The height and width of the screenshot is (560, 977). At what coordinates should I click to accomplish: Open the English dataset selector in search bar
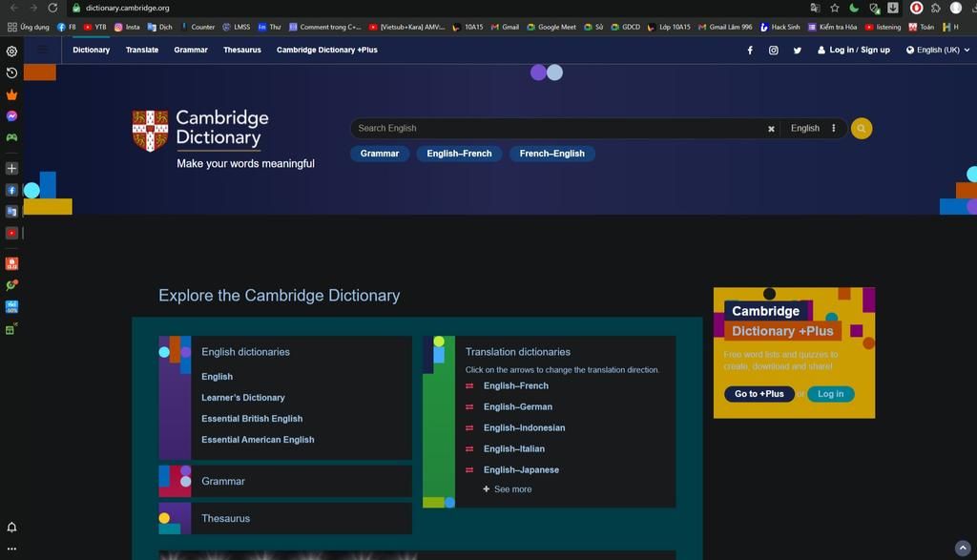coord(805,129)
